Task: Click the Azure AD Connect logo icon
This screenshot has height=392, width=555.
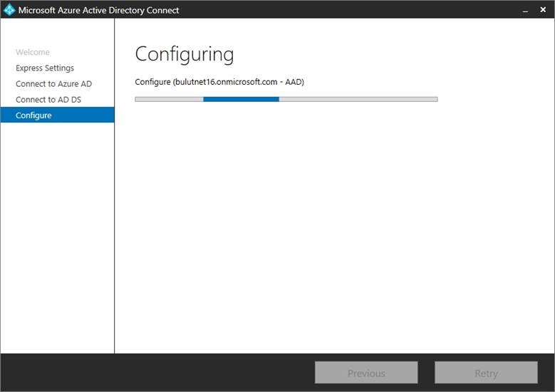Action: tap(9, 10)
